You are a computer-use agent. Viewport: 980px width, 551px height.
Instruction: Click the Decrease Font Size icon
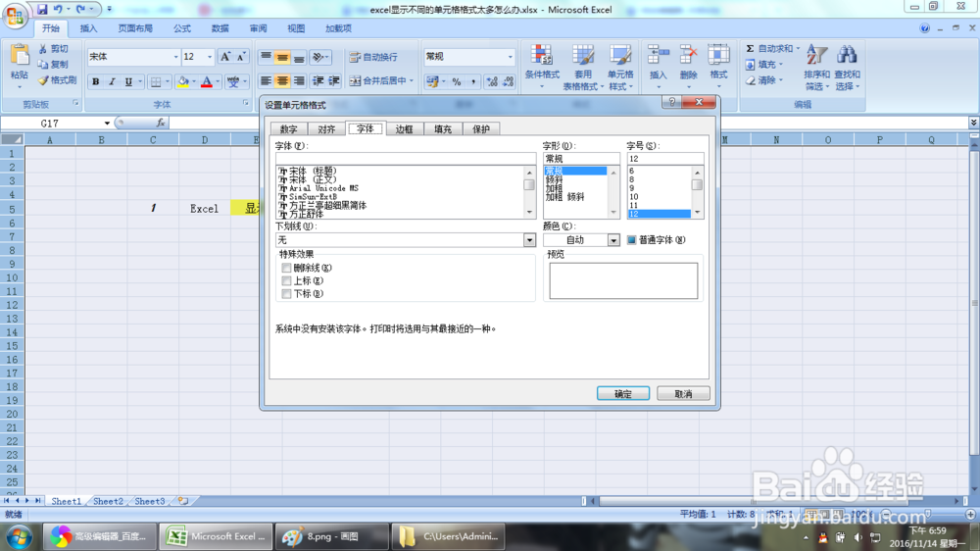click(x=241, y=57)
